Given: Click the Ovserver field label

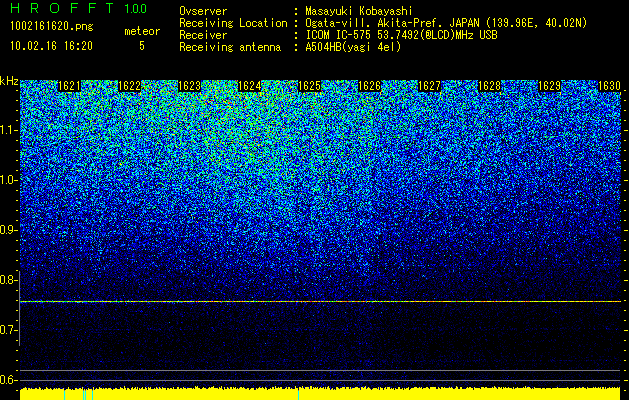Looking at the screenshot, I should [203, 11].
